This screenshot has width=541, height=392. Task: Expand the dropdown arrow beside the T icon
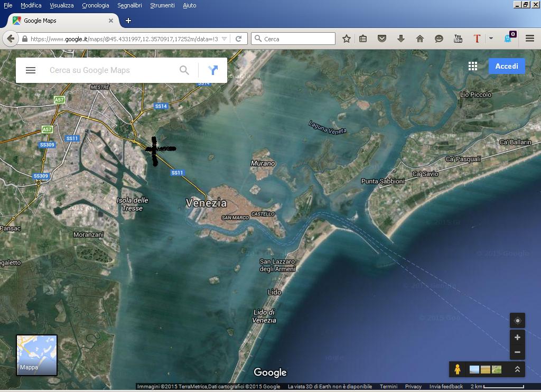pos(491,39)
